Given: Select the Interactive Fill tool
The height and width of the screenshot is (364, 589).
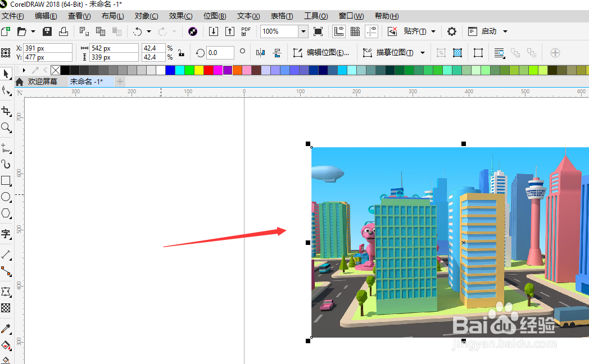Looking at the screenshot, I should pos(6,345).
